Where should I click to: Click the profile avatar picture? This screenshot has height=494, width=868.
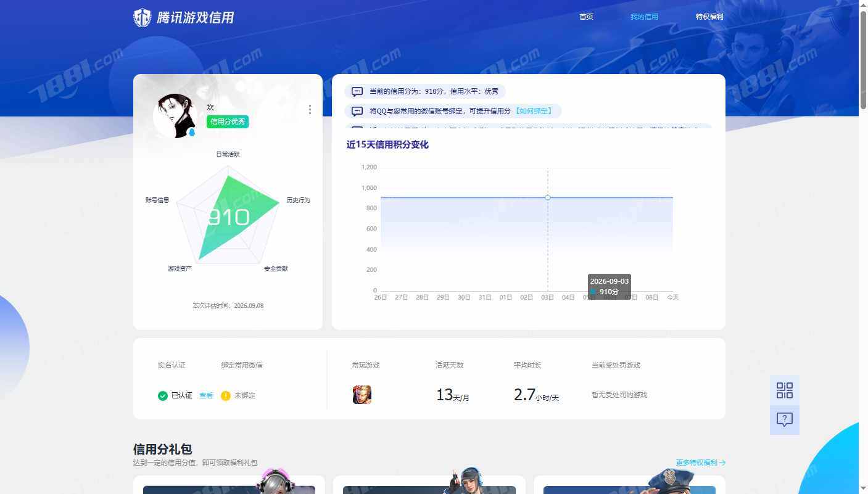[175, 116]
